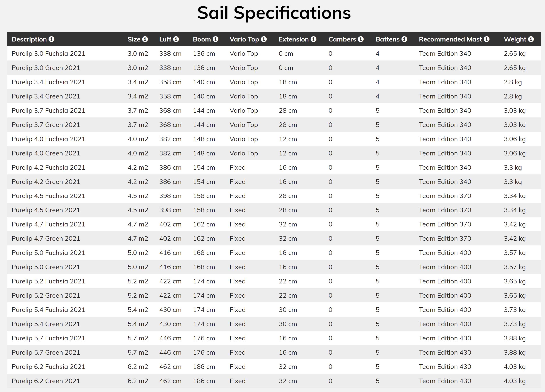Click the Luff column info icon

click(176, 39)
